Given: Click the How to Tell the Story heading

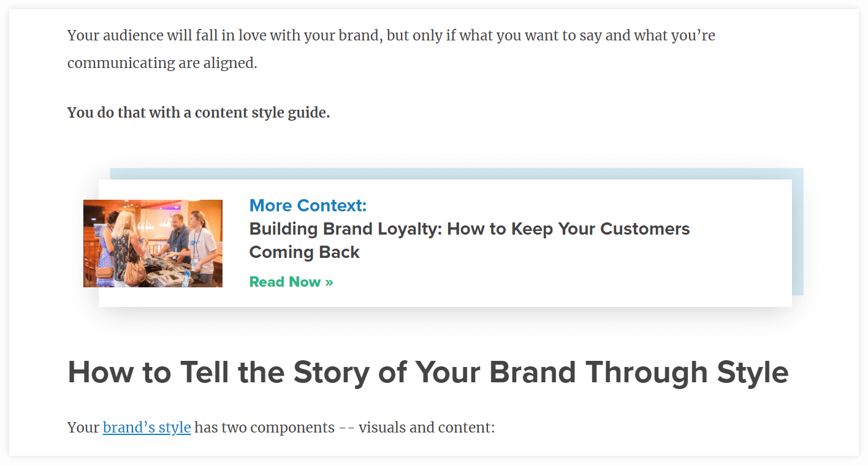Looking at the screenshot, I should pyautogui.click(x=428, y=372).
